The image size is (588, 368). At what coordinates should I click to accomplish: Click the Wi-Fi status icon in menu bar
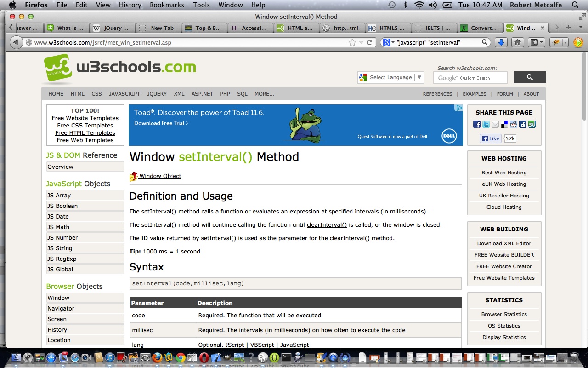(x=419, y=5)
